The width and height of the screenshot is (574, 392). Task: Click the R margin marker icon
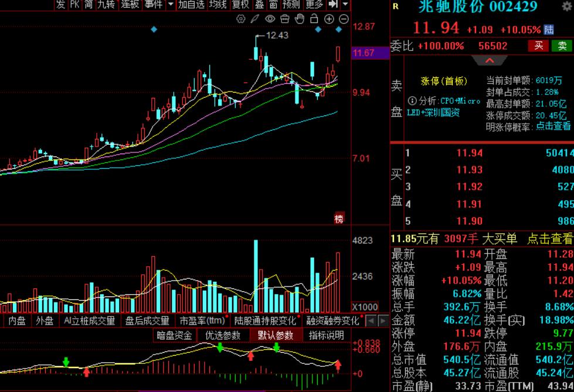click(x=395, y=6)
